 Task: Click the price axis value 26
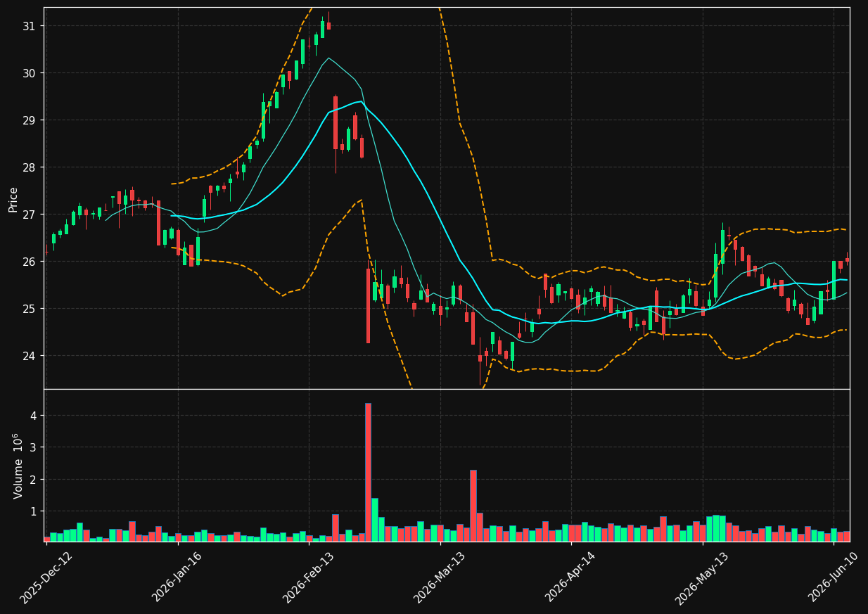pyautogui.click(x=30, y=262)
